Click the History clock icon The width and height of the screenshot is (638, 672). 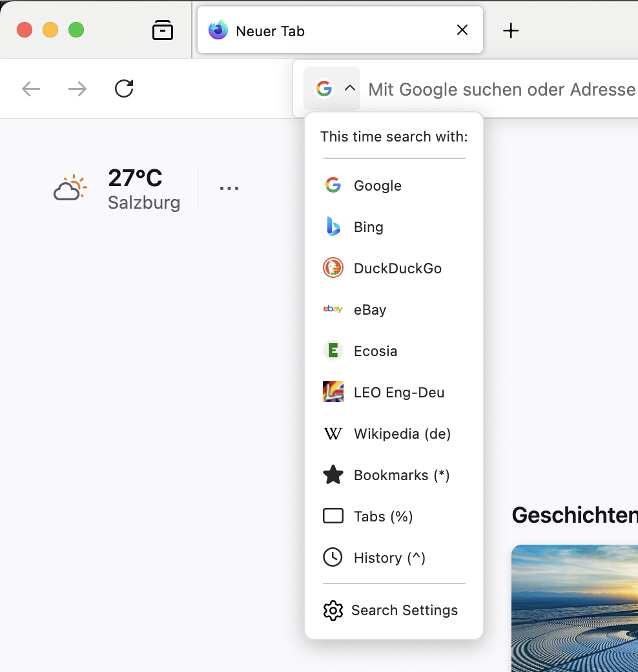point(333,558)
